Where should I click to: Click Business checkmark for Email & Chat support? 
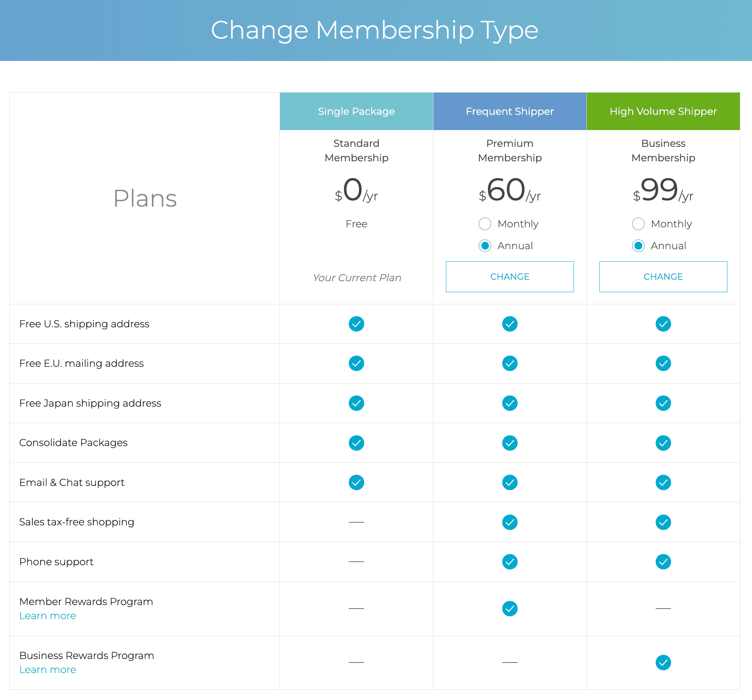coord(663,482)
